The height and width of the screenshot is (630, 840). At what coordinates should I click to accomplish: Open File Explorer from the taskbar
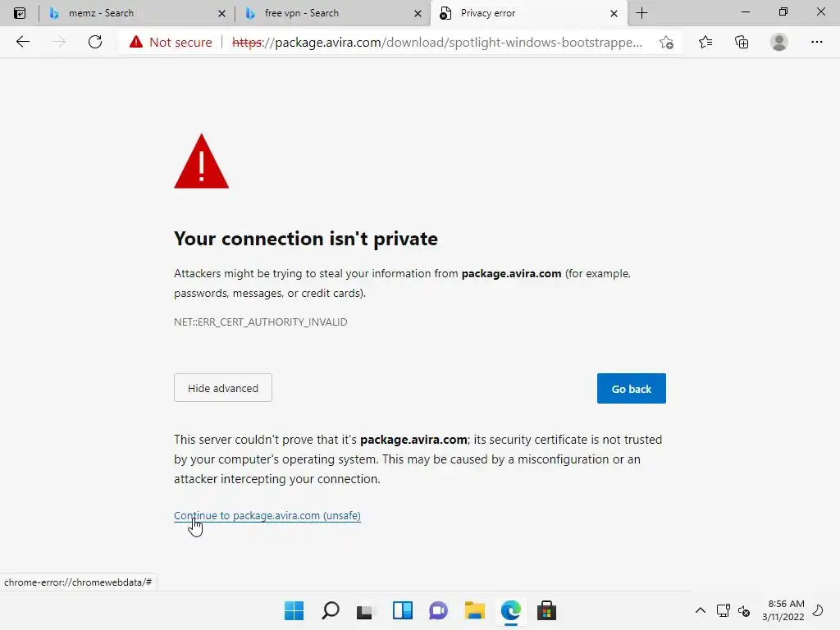pos(474,610)
